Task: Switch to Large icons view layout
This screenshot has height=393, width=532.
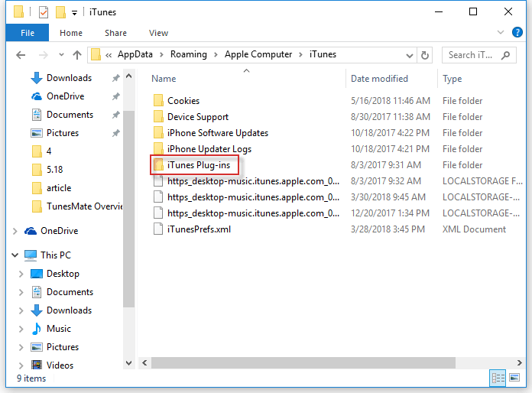Action: [x=514, y=378]
